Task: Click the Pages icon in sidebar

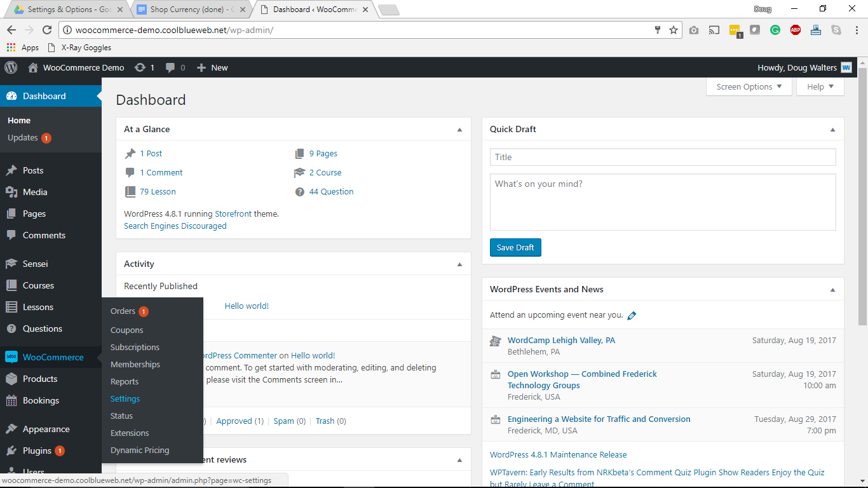Action: 11,213
